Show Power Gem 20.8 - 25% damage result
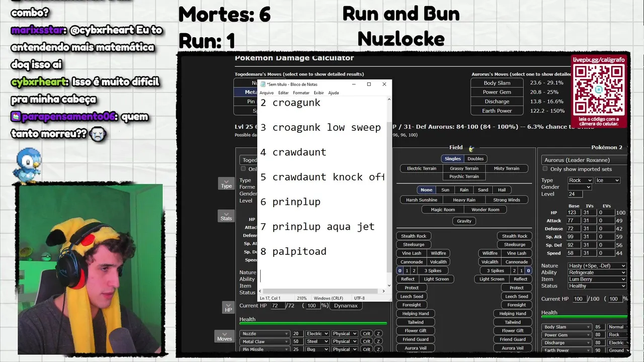 [497, 92]
